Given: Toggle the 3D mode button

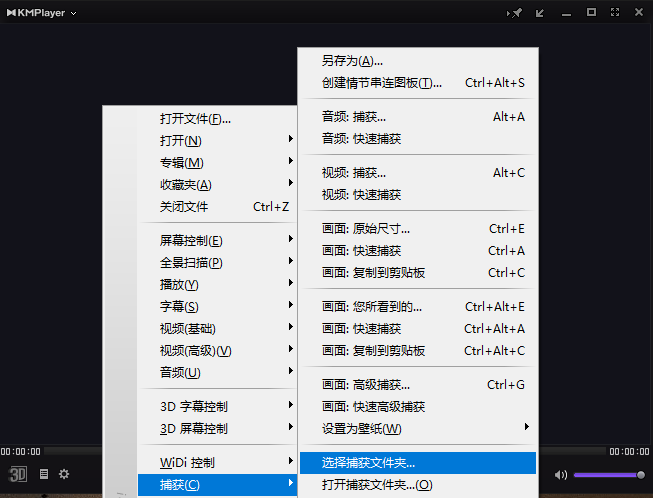Looking at the screenshot, I should 18,474.
